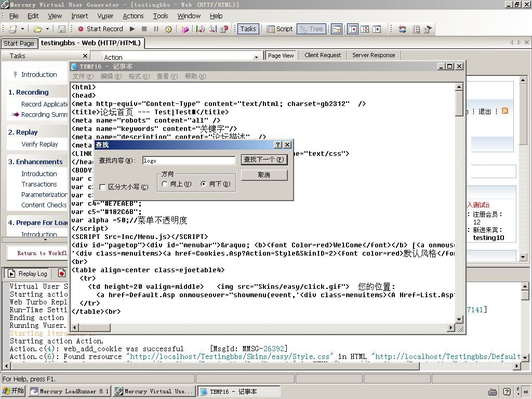This screenshot has width=532, height=399.
Task: Click the Pause toolbar icon
Action: (x=156, y=29)
